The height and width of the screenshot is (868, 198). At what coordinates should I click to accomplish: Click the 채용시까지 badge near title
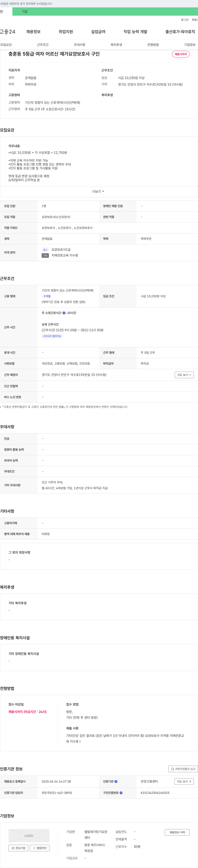tap(181, 54)
